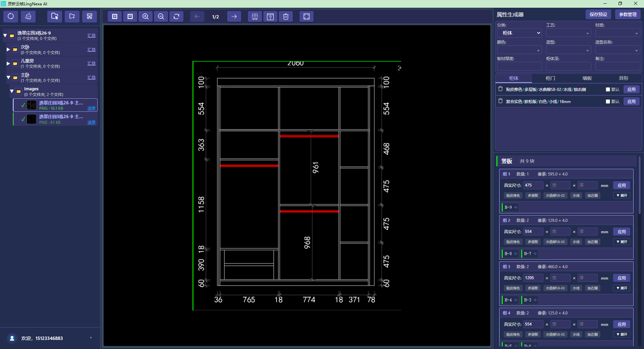Click the rotate/reset view icon
The image size is (644, 349).
coord(176,16)
